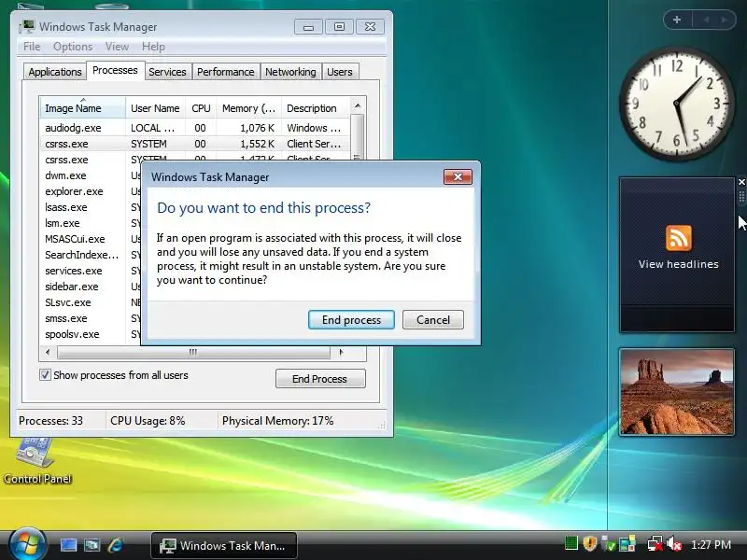Open the View menu
This screenshot has height=560, width=747.
117,47
